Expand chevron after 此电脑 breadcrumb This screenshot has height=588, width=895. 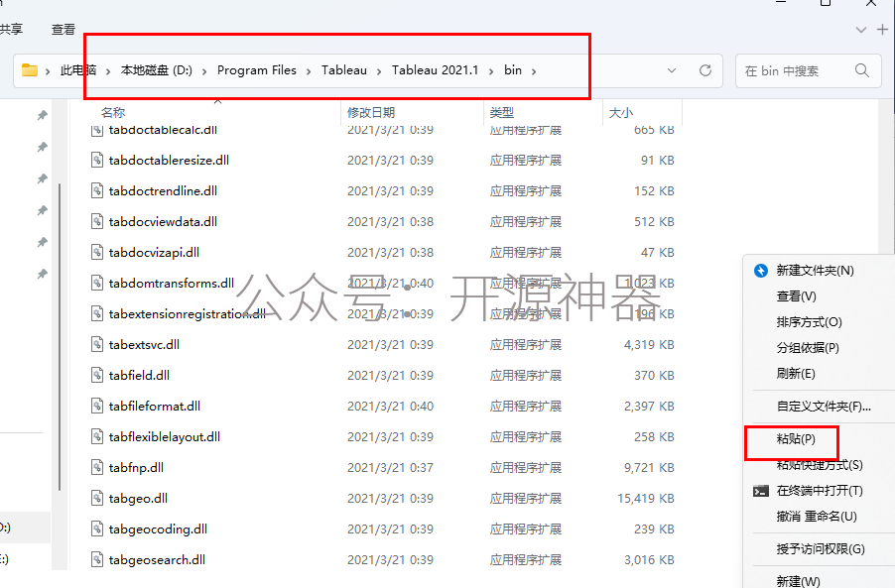108,71
